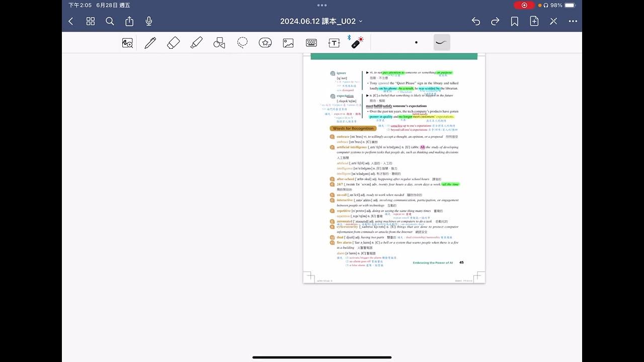Undo the last action
Image resolution: width=644 pixels, height=362 pixels.
[x=476, y=21]
